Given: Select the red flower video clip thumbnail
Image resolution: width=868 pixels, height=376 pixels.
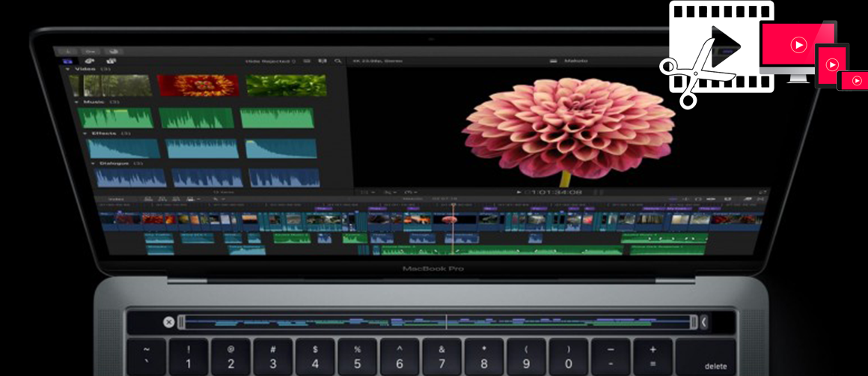Looking at the screenshot, I should (x=198, y=85).
